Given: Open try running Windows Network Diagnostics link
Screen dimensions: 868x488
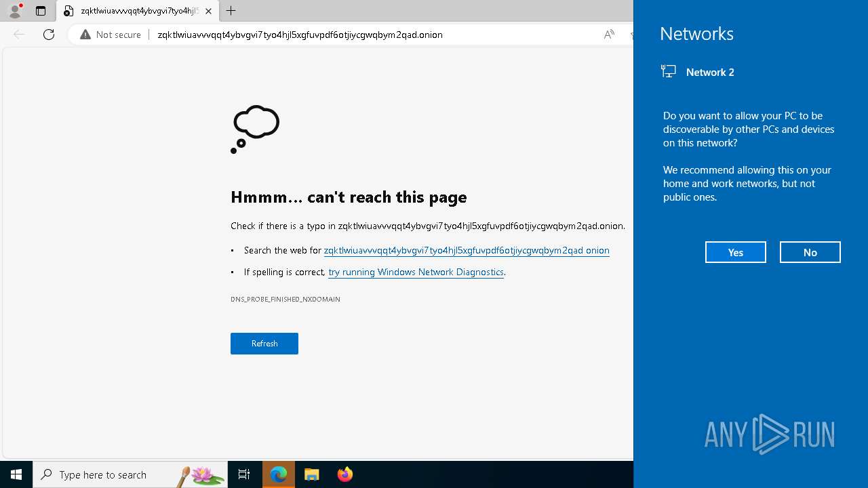Looking at the screenshot, I should point(416,272).
